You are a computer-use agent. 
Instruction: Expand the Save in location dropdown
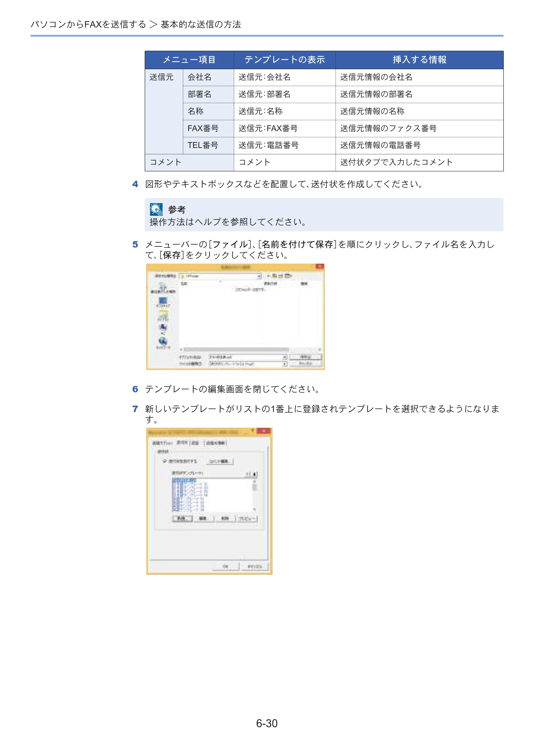pyautogui.click(x=259, y=276)
